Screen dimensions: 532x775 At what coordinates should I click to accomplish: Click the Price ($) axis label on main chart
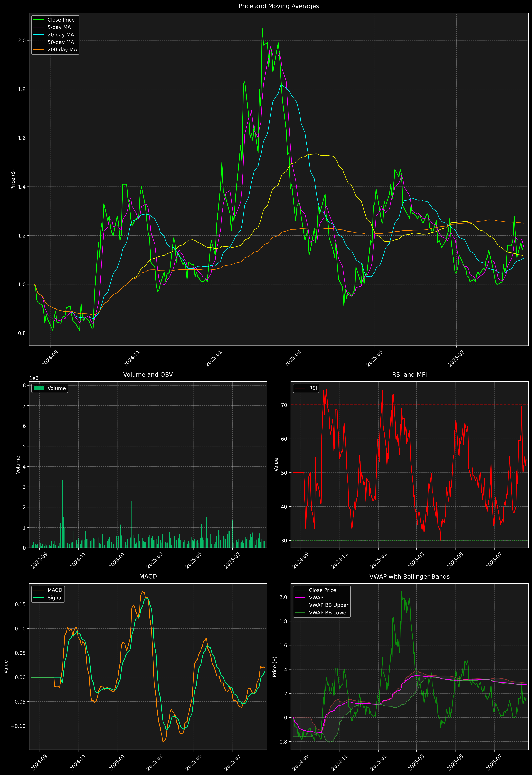(x=13, y=179)
